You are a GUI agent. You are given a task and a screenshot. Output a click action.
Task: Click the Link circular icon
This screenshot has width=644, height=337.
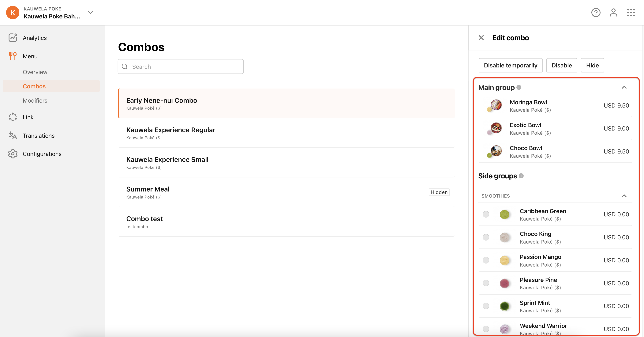(13, 117)
